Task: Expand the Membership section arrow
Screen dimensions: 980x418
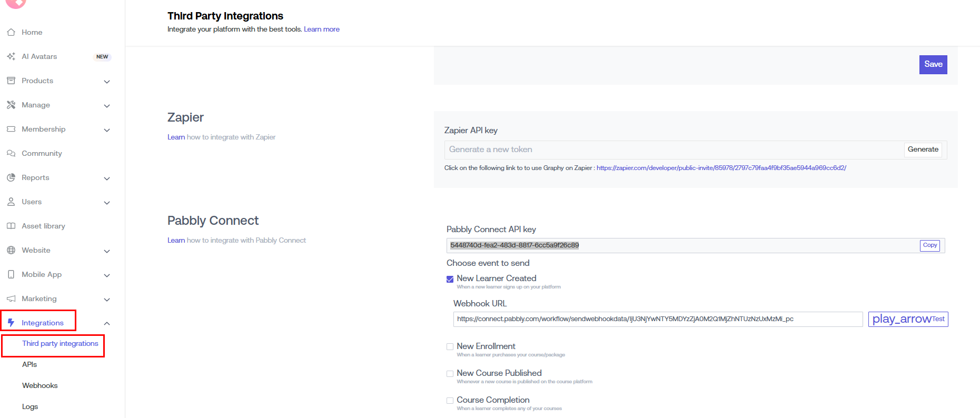Action: tap(107, 130)
